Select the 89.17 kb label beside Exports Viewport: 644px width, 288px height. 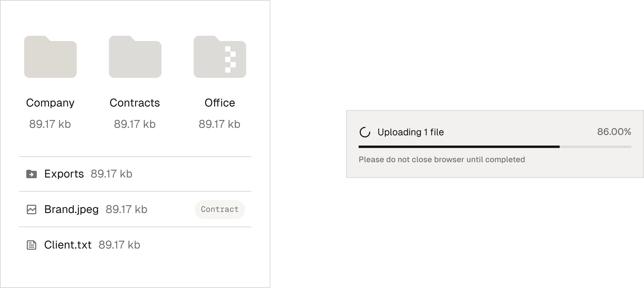112,174
